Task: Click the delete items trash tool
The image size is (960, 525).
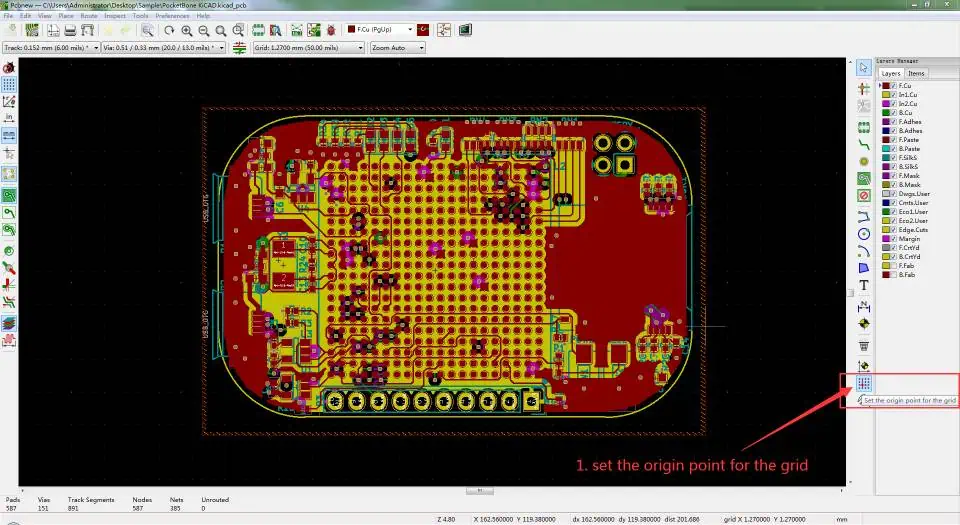Action: pyautogui.click(x=864, y=345)
